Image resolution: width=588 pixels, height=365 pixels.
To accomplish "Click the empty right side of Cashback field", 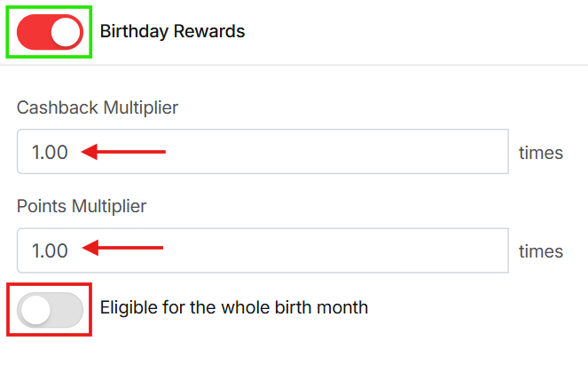I will 399,152.
